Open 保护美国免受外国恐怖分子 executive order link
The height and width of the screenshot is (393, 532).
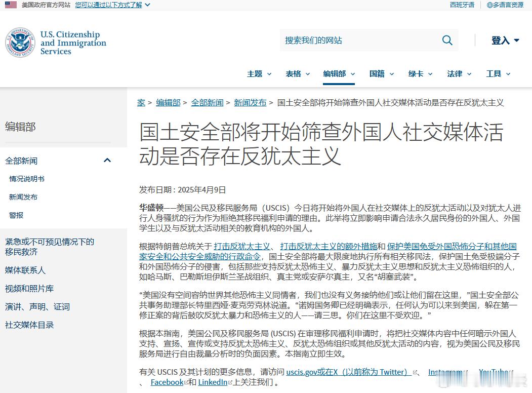click(x=328, y=251)
